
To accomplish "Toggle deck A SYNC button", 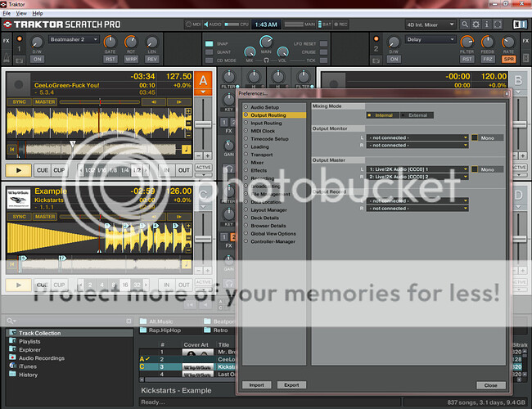I will (x=19, y=101).
